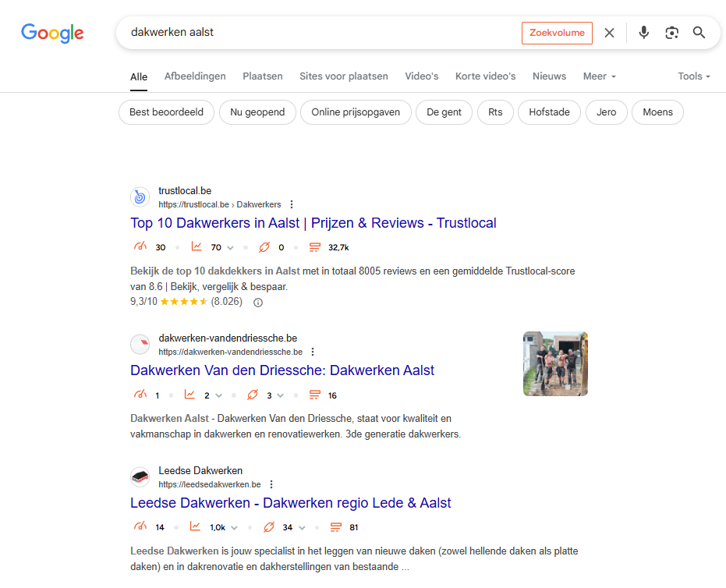Expand the Meer dropdown
This screenshot has width=726, height=588.
pos(599,76)
